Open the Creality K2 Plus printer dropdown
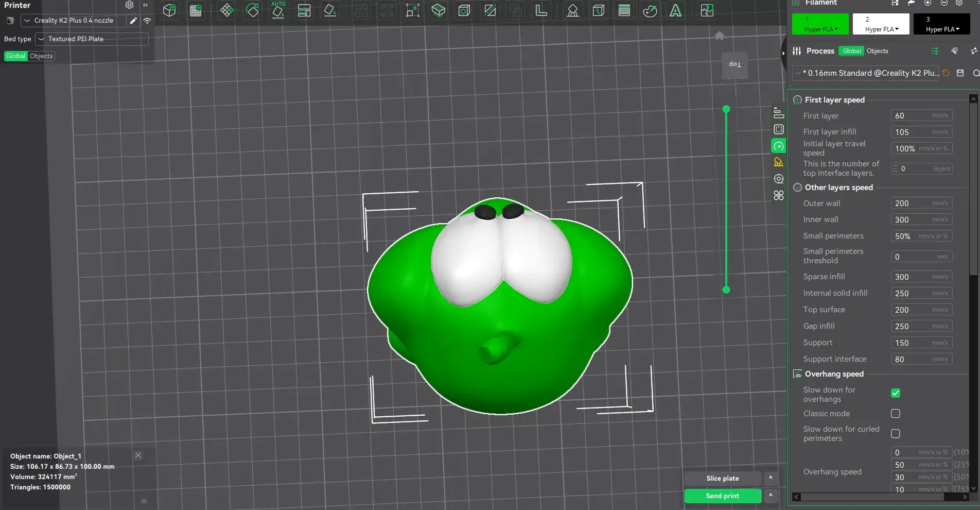Viewport: 980px width, 510px height. [74, 21]
